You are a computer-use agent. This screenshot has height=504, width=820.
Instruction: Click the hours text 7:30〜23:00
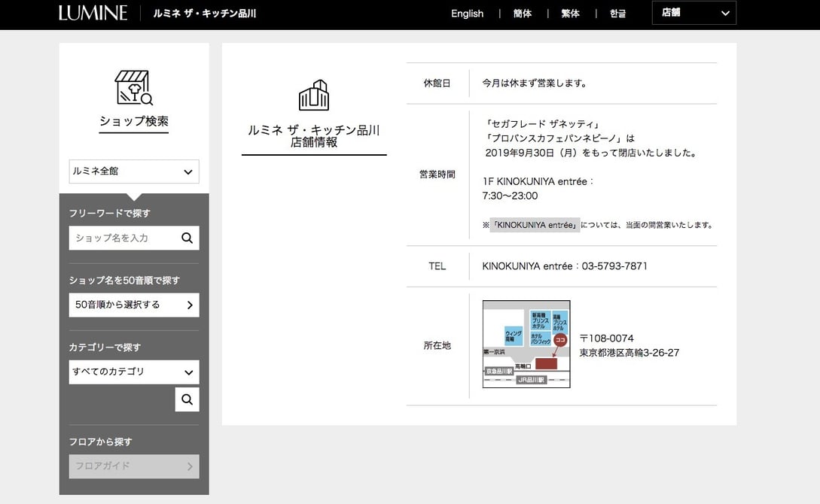pyautogui.click(x=510, y=196)
